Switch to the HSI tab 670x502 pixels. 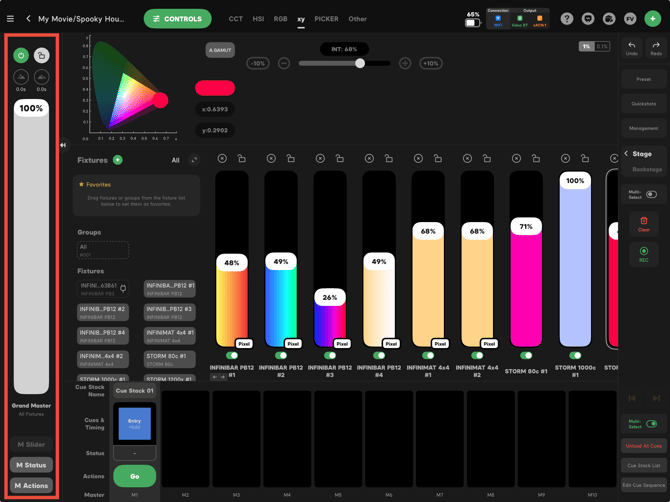tap(258, 19)
